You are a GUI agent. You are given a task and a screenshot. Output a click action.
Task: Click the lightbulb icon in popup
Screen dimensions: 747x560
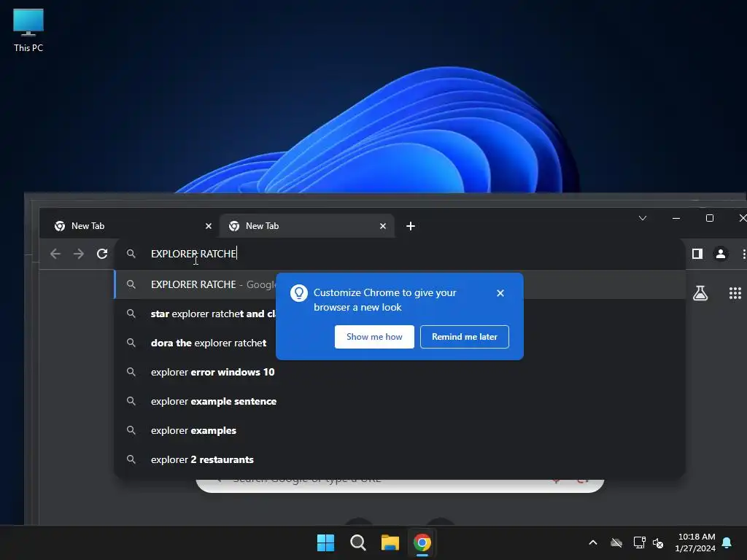tap(298, 293)
